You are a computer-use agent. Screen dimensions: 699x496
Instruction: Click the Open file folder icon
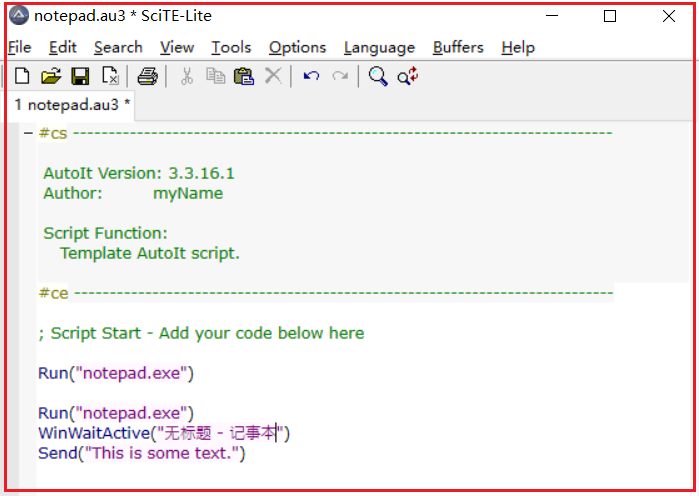click(51, 76)
